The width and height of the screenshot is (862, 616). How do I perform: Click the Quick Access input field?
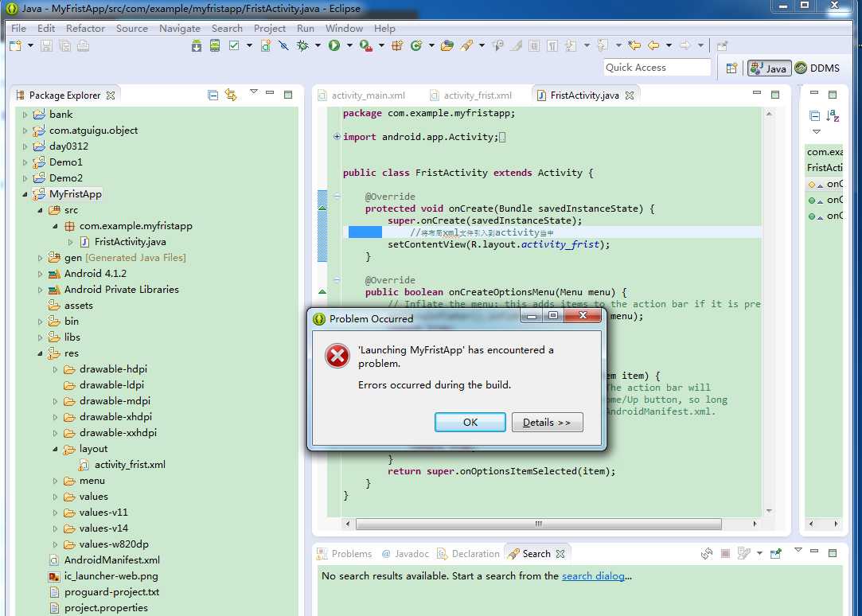coord(657,68)
